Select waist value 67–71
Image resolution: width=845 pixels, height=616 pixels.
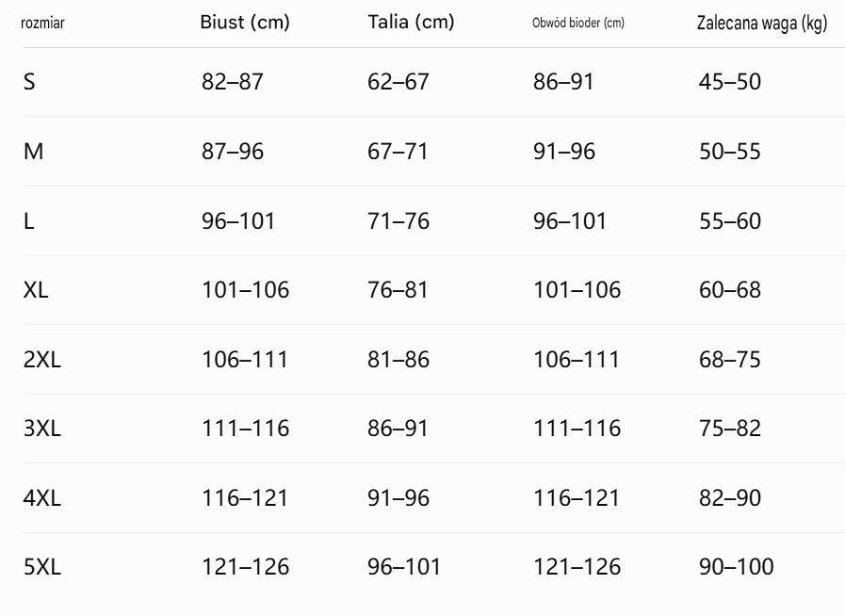tap(398, 152)
